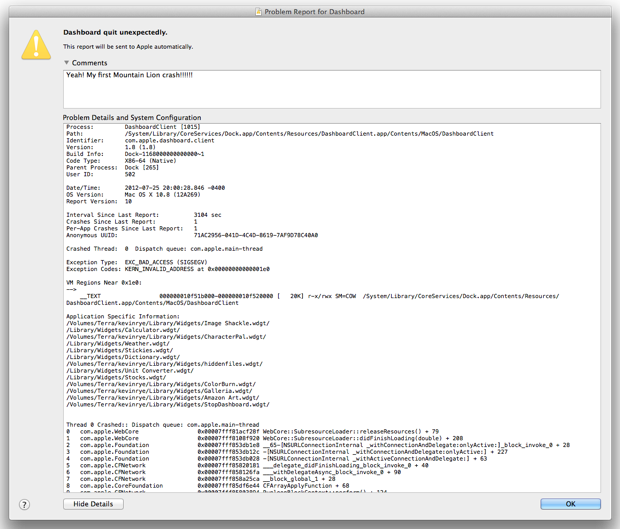
Task: Collapse the Comments disclosure triangle
Action: 66,62
